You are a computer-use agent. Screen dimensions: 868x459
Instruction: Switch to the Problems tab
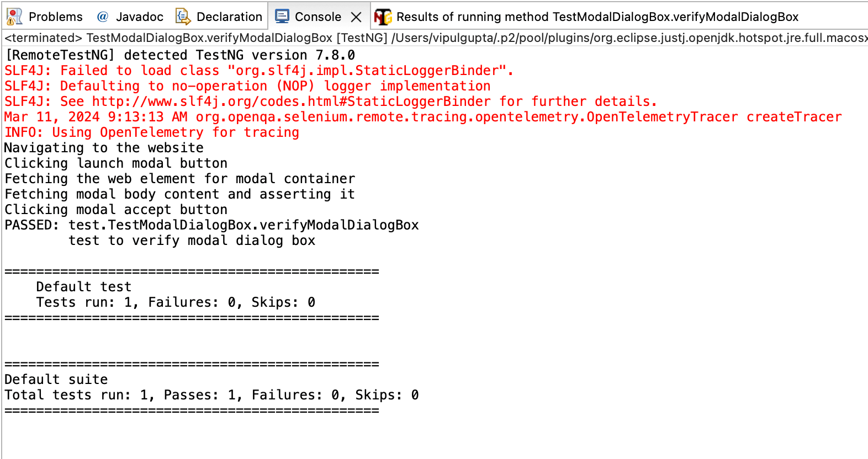pos(56,17)
